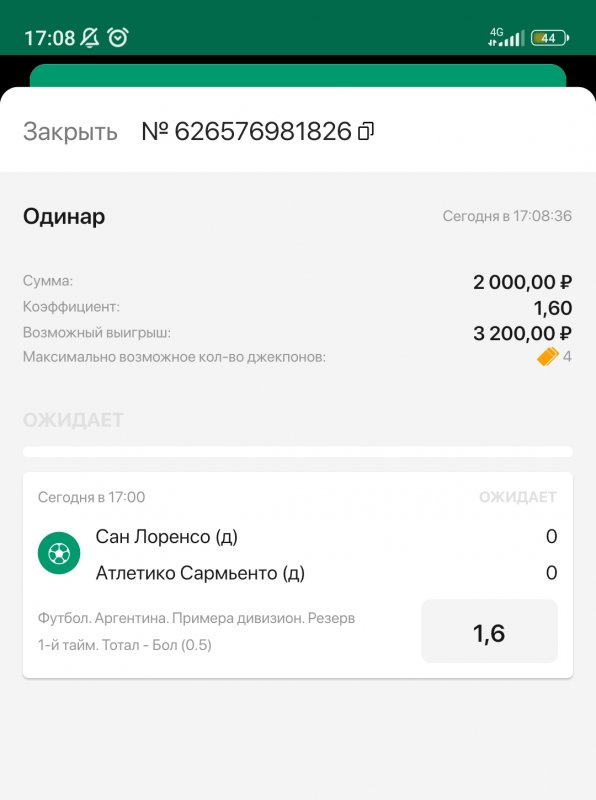Select the Сан Лоренсо (д) team name
The height and width of the screenshot is (800, 596).
[x=166, y=537]
